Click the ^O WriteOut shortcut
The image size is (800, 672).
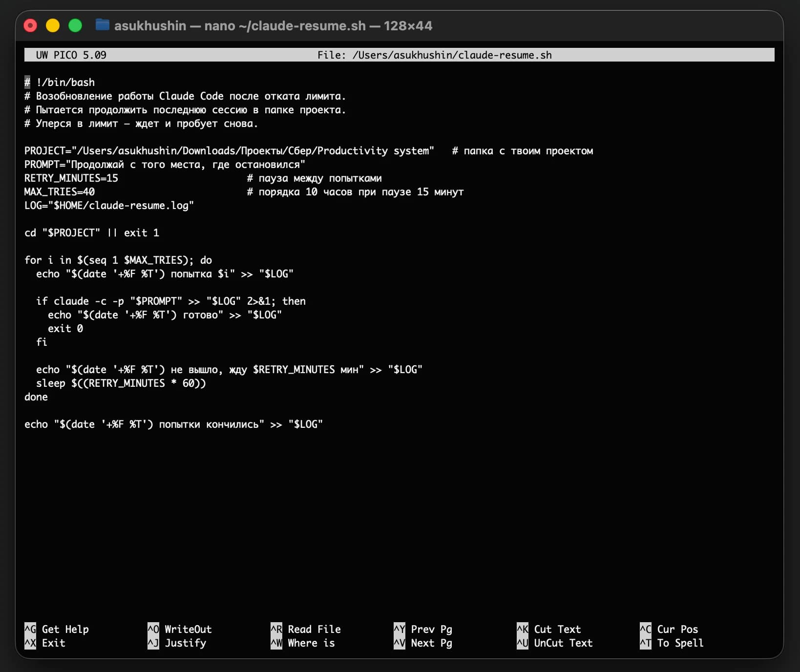click(x=180, y=629)
